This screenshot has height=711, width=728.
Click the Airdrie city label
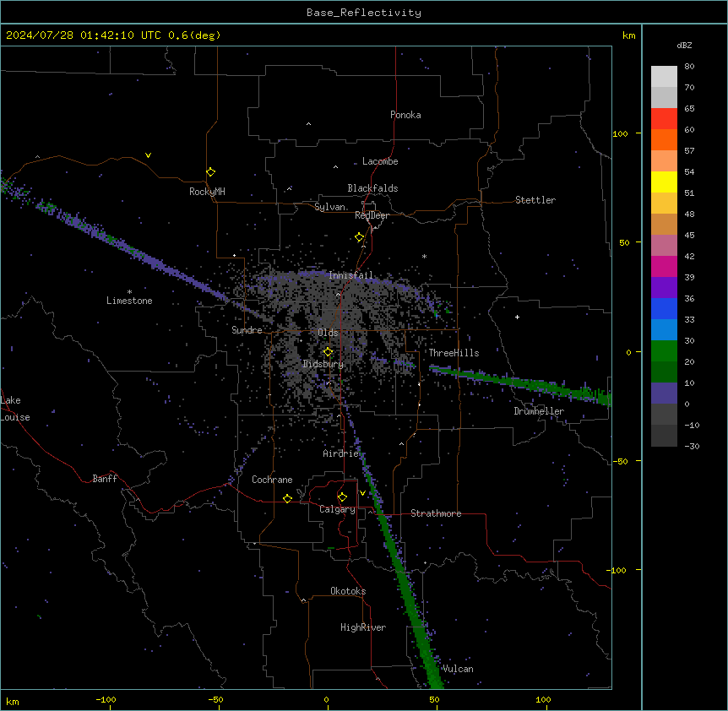point(341,453)
